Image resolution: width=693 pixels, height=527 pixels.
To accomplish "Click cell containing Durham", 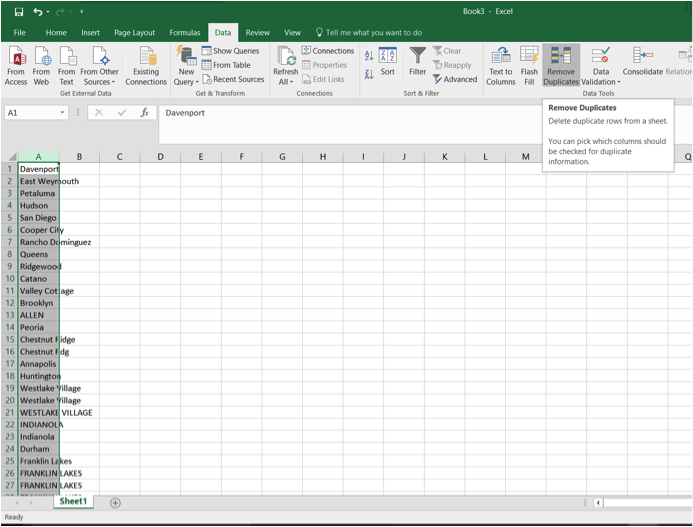I will pyautogui.click(x=38, y=449).
